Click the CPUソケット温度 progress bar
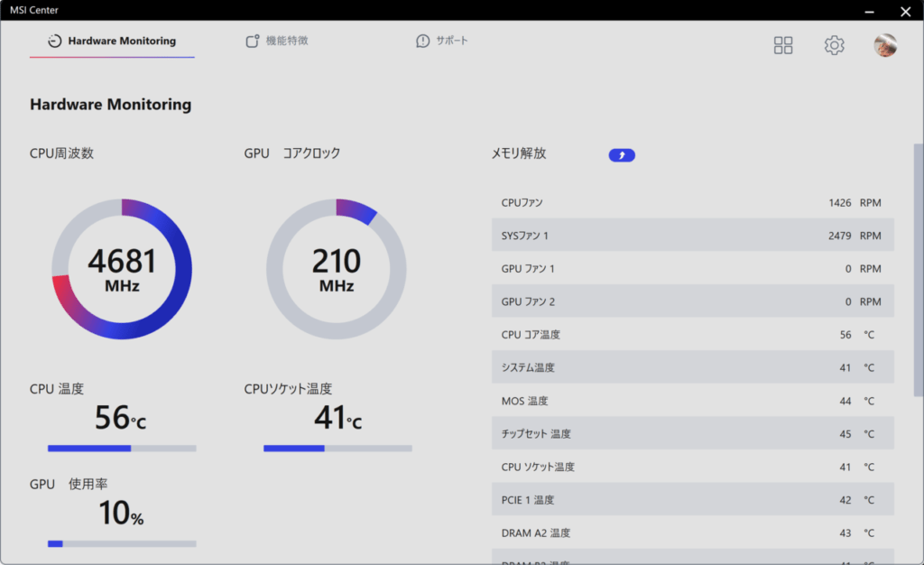This screenshot has width=924, height=565. click(x=337, y=448)
